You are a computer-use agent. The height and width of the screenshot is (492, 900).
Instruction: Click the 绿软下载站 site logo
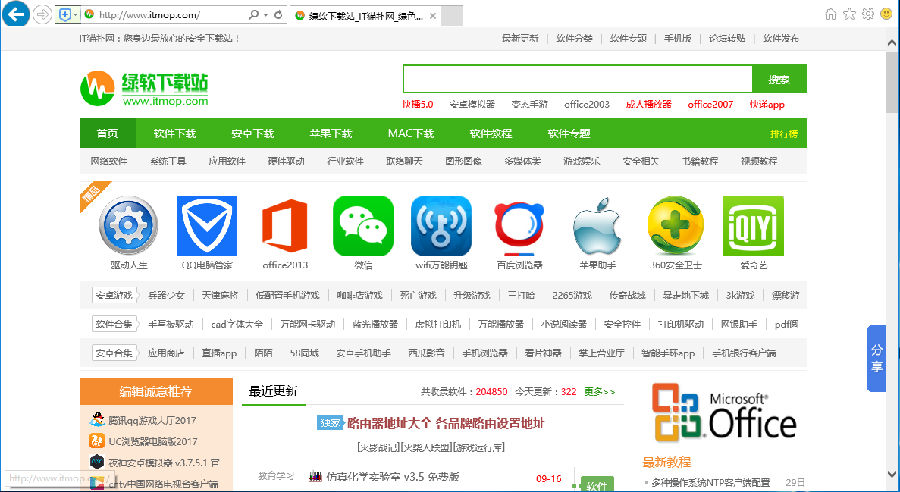(144, 89)
